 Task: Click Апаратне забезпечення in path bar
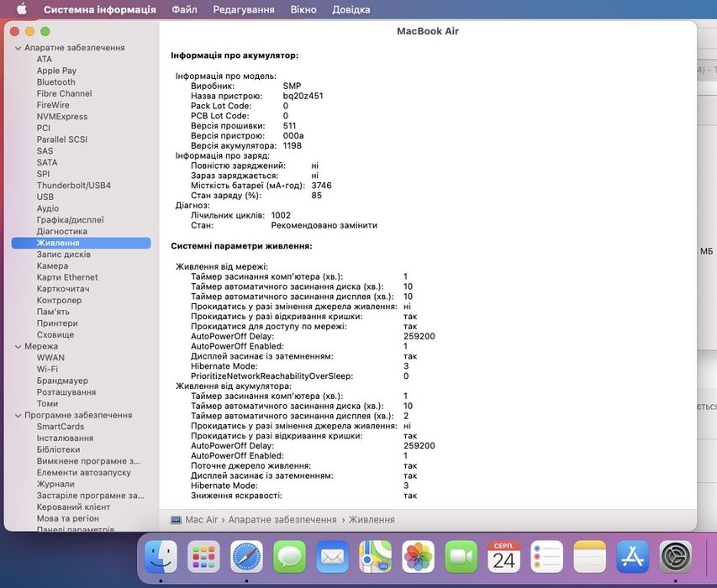[282, 520]
